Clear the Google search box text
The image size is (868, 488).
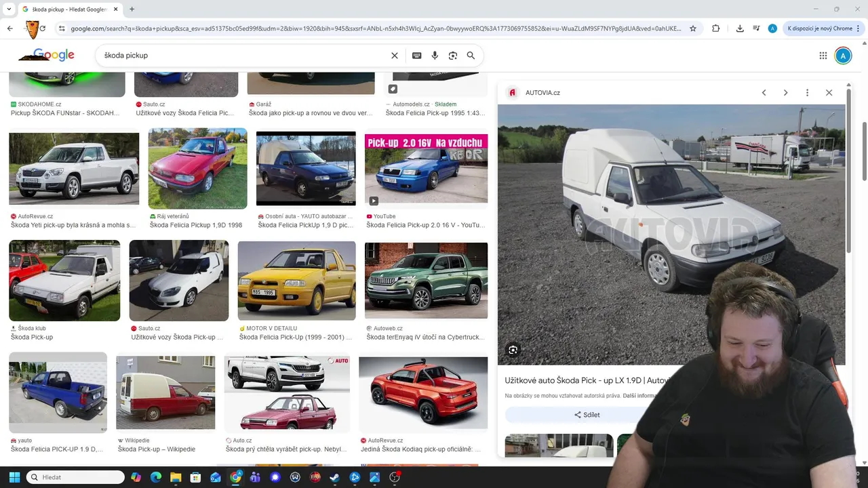(395, 56)
